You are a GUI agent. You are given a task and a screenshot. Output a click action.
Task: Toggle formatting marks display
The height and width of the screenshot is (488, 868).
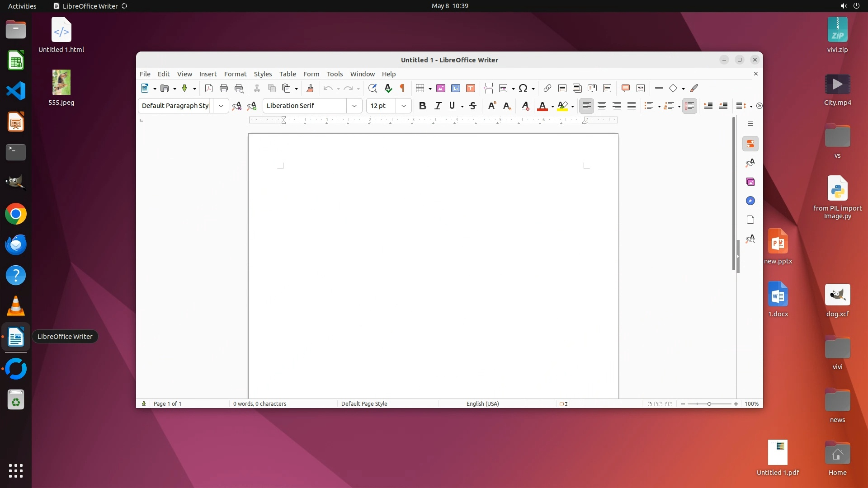coord(402,88)
